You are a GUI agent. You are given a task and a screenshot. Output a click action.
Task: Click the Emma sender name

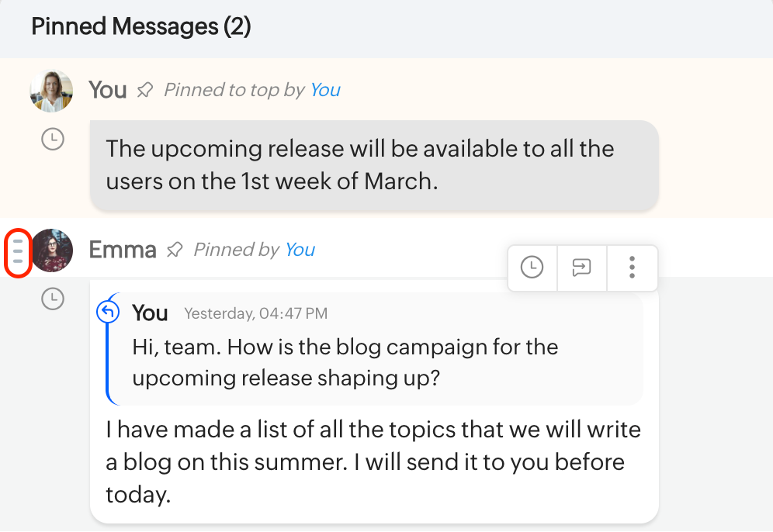(123, 250)
